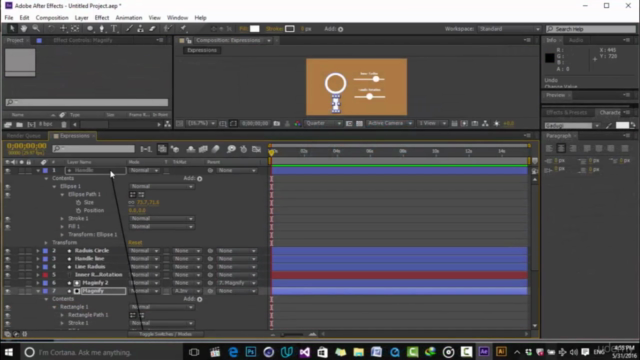Screen dimensions: 640x360
Task: Collapse the Ellipse Path 1 properties
Action: pos(62,195)
